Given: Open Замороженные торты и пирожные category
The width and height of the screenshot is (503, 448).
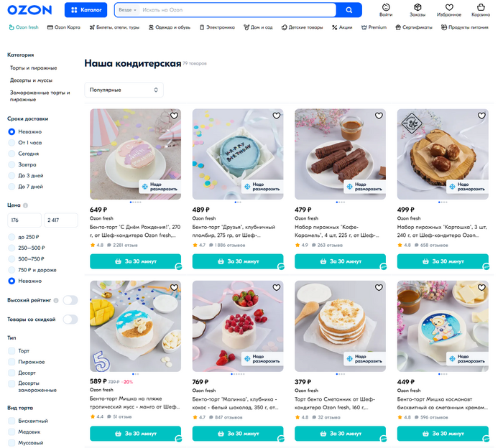Looking at the screenshot, I should pyautogui.click(x=40, y=96).
